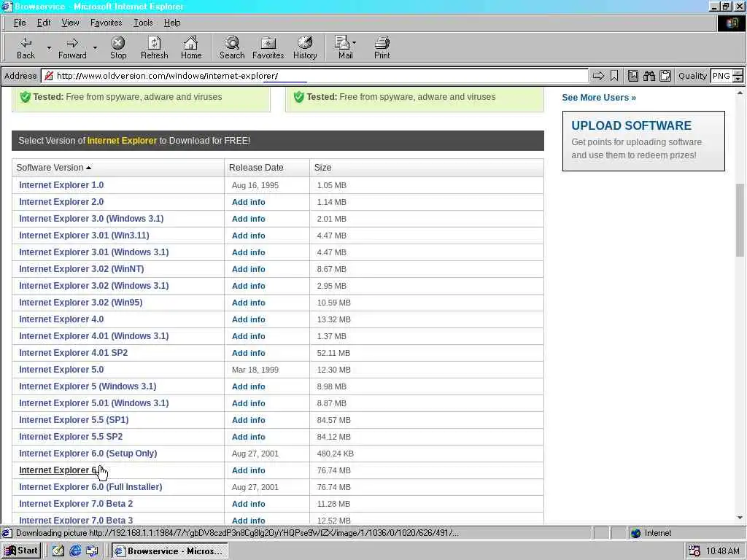
Task: Click the Browservice taskbar window button
Action: (x=170, y=551)
